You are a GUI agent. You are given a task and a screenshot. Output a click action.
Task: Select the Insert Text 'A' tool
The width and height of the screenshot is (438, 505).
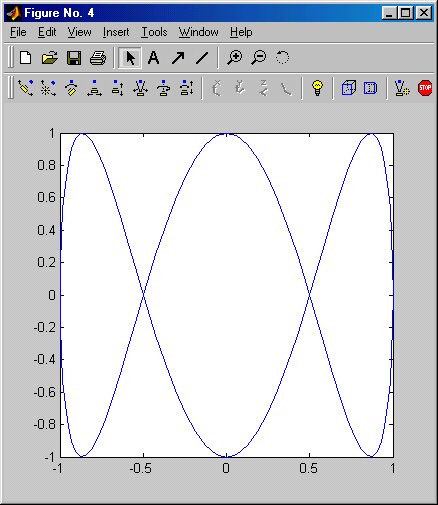(153, 58)
